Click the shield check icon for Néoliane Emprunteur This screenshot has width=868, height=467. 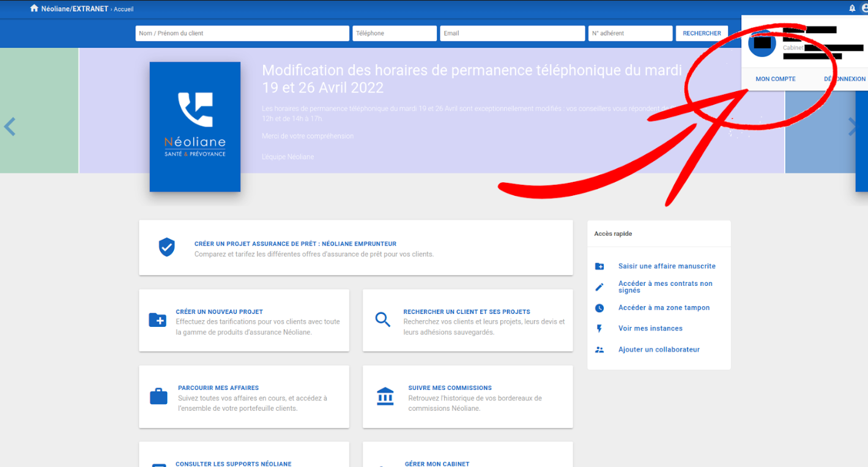(x=166, y=247)
